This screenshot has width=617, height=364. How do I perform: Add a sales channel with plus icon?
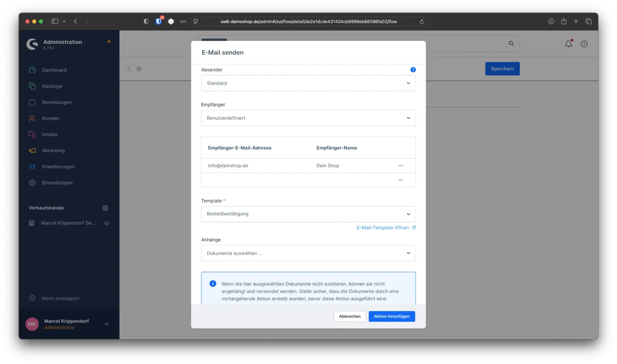[105, 208]
